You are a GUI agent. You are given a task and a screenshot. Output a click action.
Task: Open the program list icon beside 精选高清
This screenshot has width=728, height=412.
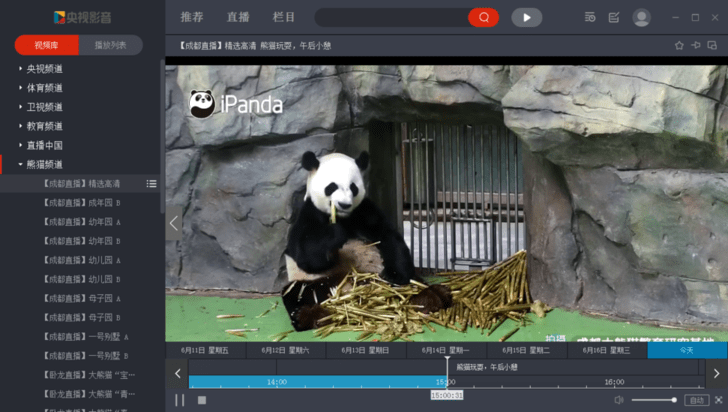coord(151,184)
